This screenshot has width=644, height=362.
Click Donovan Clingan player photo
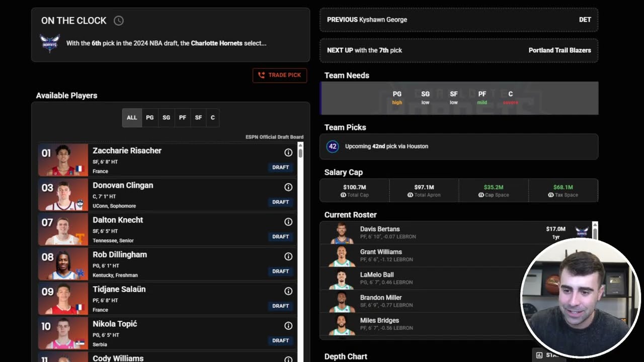[x=63, y=195]
